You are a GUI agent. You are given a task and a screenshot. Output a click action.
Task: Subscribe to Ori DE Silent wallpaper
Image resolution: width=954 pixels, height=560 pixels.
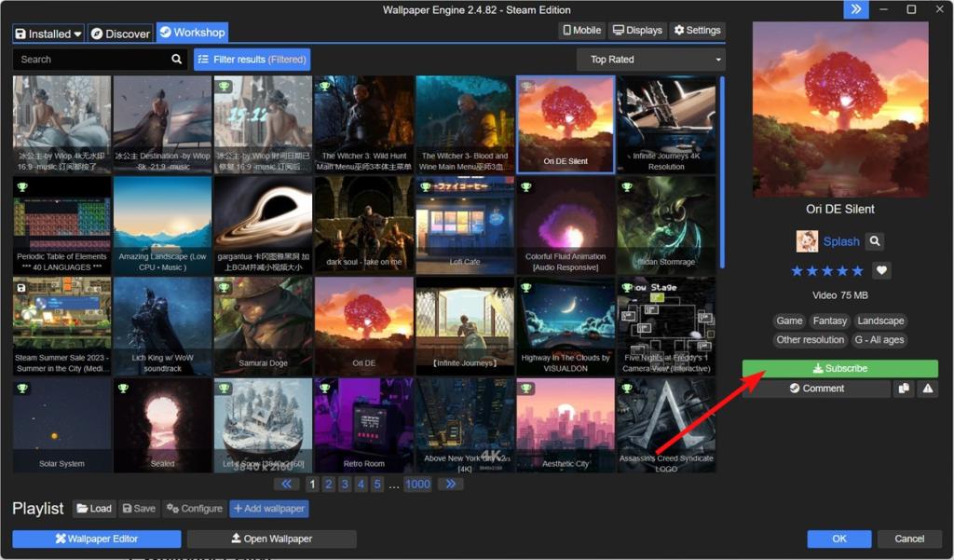click(839, 367)
